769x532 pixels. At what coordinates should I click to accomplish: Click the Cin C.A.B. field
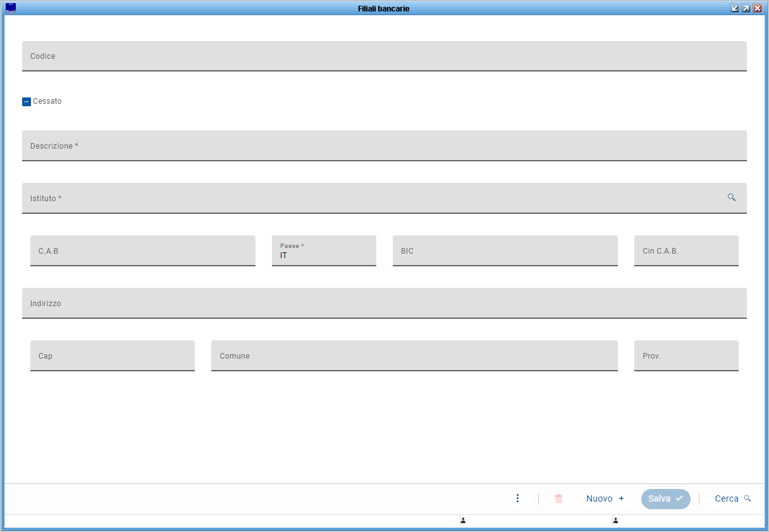[686, 251]
